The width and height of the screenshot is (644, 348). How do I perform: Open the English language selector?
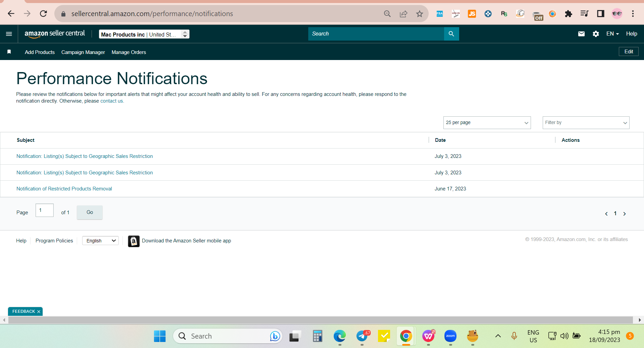[x=101, y=241]
